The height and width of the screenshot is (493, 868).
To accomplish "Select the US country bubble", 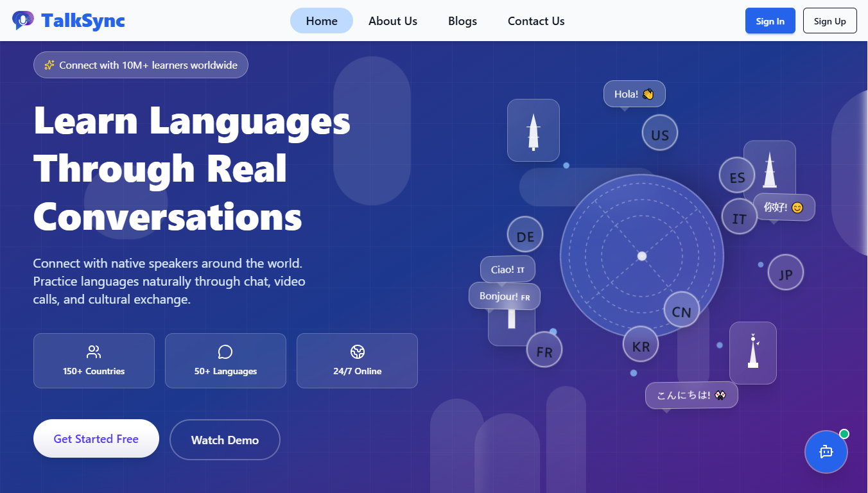I will click(659, 133).
